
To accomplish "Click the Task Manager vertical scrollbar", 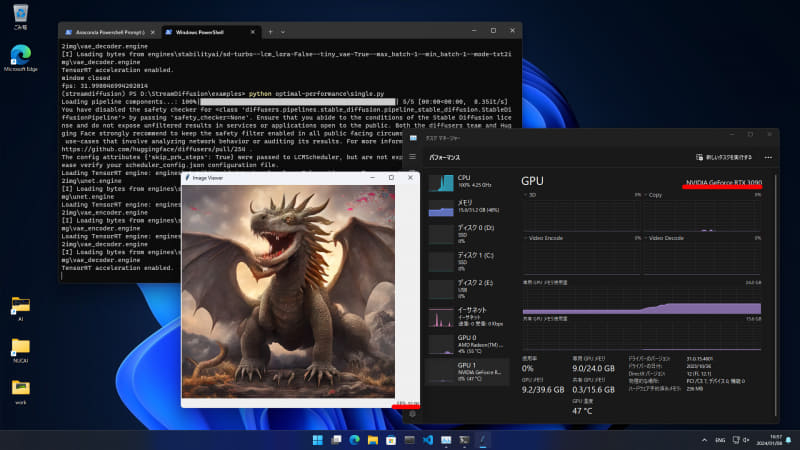I will [x=776, y=296].
